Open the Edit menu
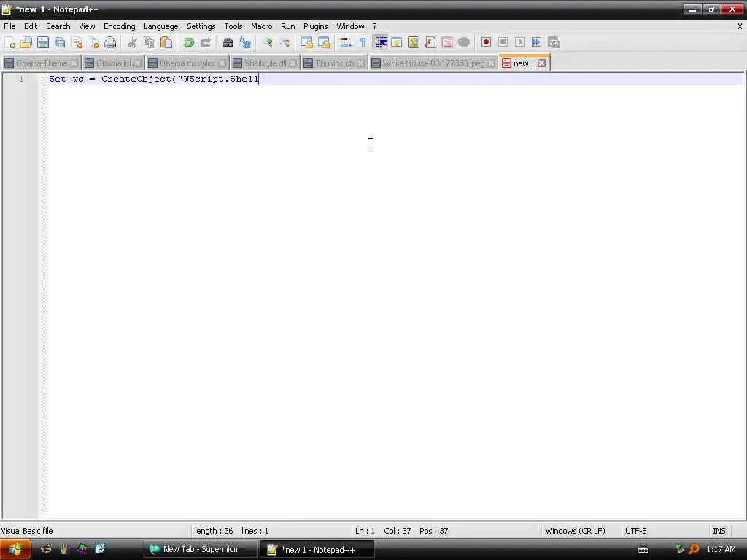 31,26
